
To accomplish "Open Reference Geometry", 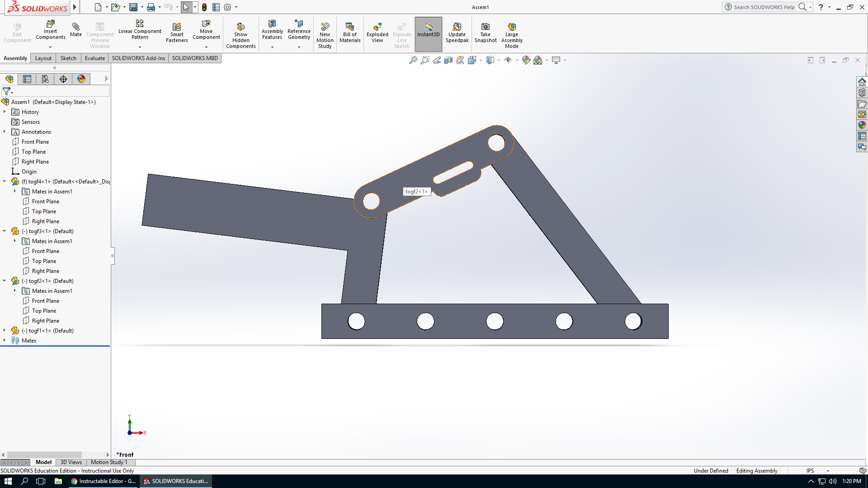I will tap(299, 30).
